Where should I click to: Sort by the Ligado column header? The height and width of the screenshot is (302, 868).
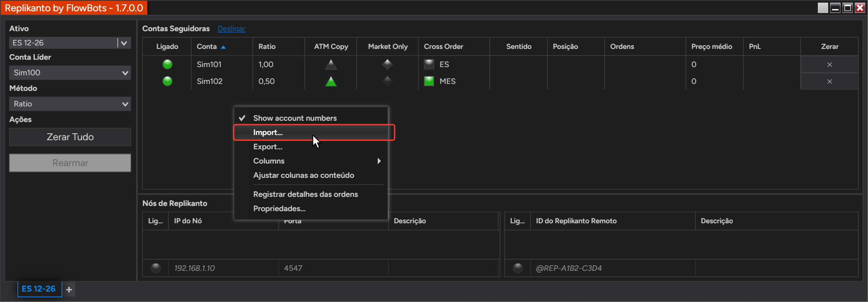coord(167,46)
